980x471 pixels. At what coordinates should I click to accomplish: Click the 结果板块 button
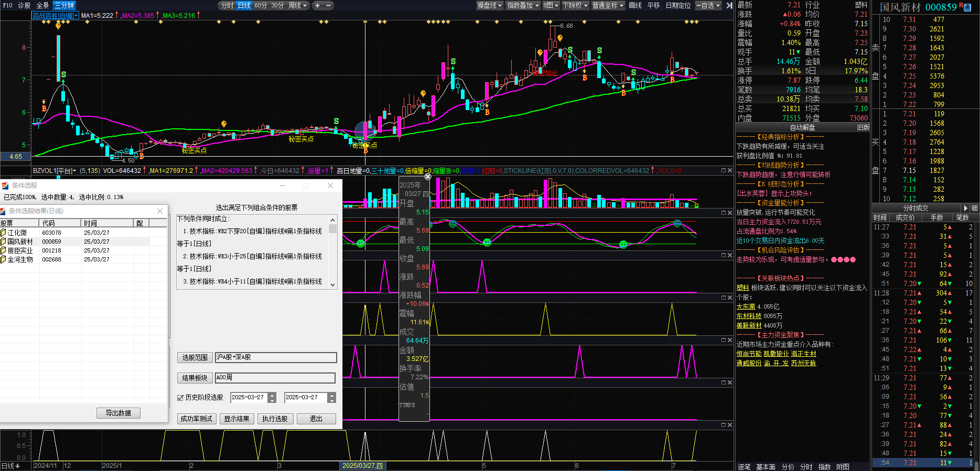[x=195, y=378]
